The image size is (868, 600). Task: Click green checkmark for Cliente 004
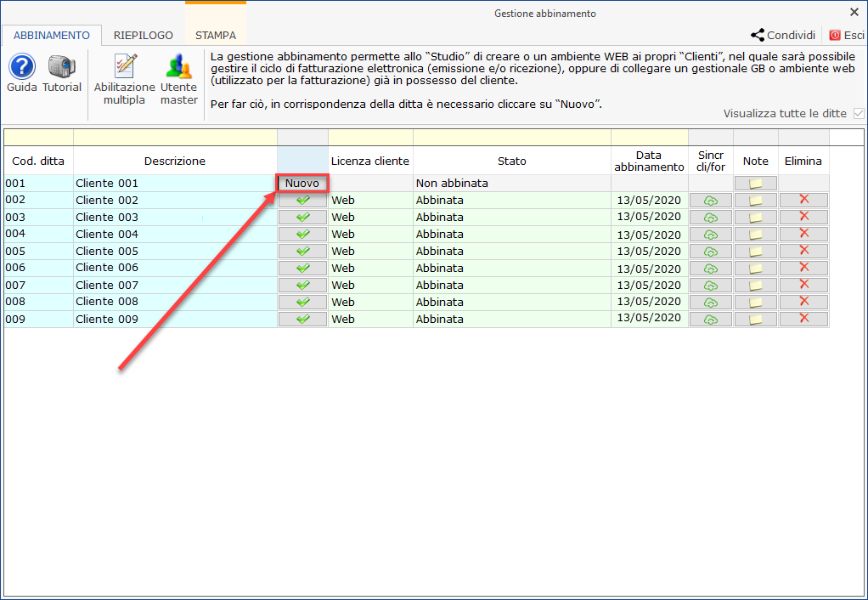(x=303, y=235)
